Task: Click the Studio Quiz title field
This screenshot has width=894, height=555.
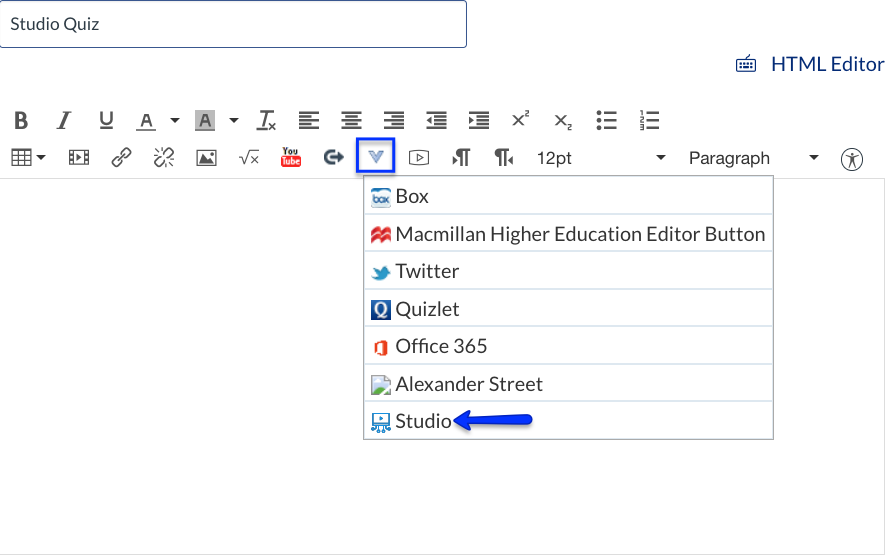Action: coord(233,24)
